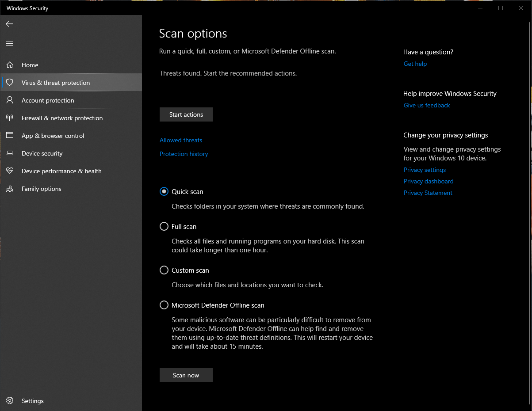Image resolution: width=532 pixels, height=411 pixels.
Task: Click the Scan now button
Action: 186,375
